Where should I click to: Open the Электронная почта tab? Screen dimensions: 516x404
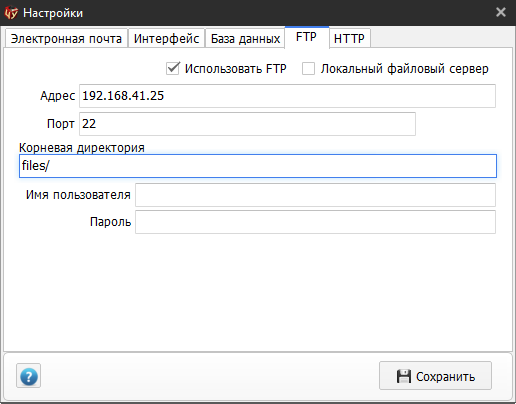pos(66,39)
